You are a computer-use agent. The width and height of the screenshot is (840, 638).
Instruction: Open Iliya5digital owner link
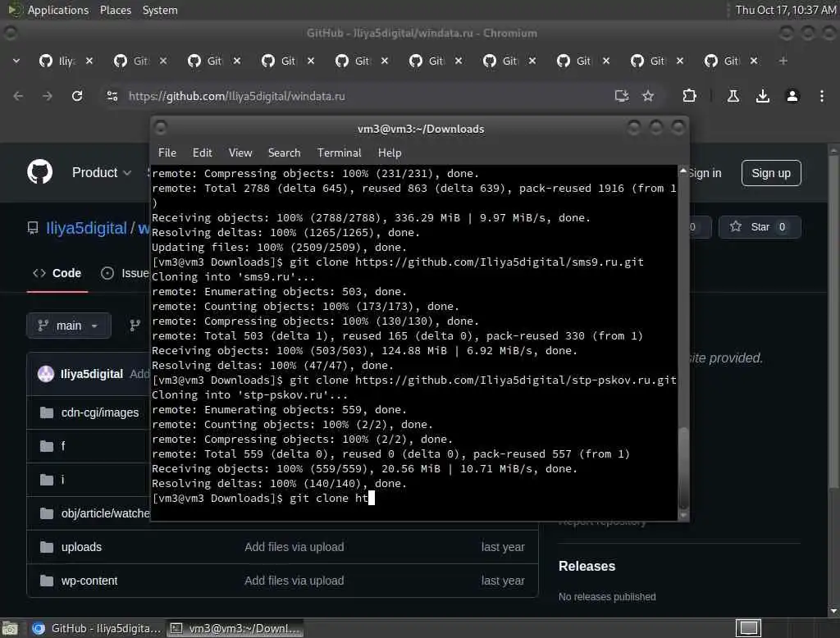pyautogui.click(x=86, y=228)
